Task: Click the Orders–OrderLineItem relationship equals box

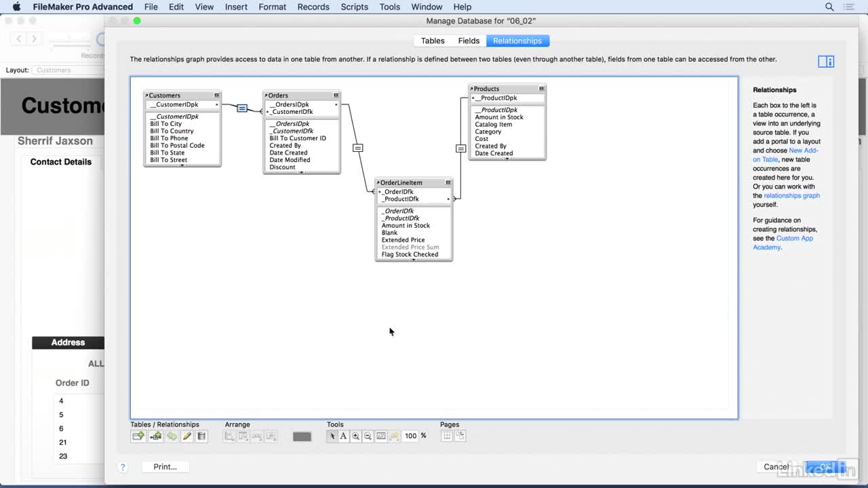Action: pos(357,148)
